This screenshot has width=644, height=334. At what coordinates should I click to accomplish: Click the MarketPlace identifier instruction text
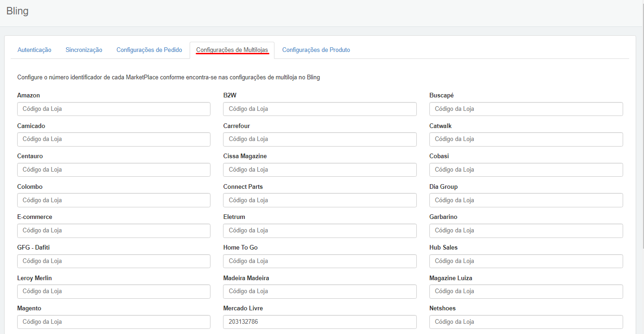coord(169,77)
